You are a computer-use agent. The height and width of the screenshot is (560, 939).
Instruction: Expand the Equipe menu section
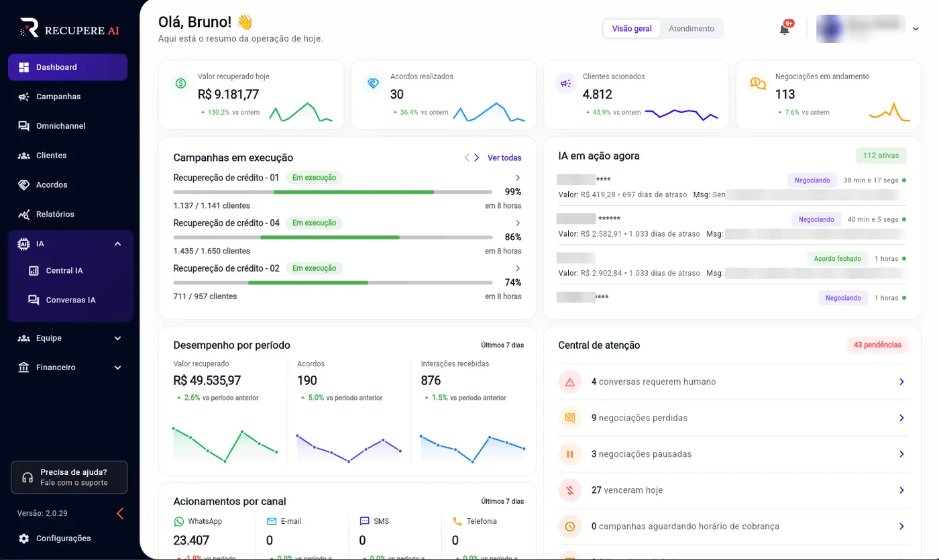[x=118, y=338]
